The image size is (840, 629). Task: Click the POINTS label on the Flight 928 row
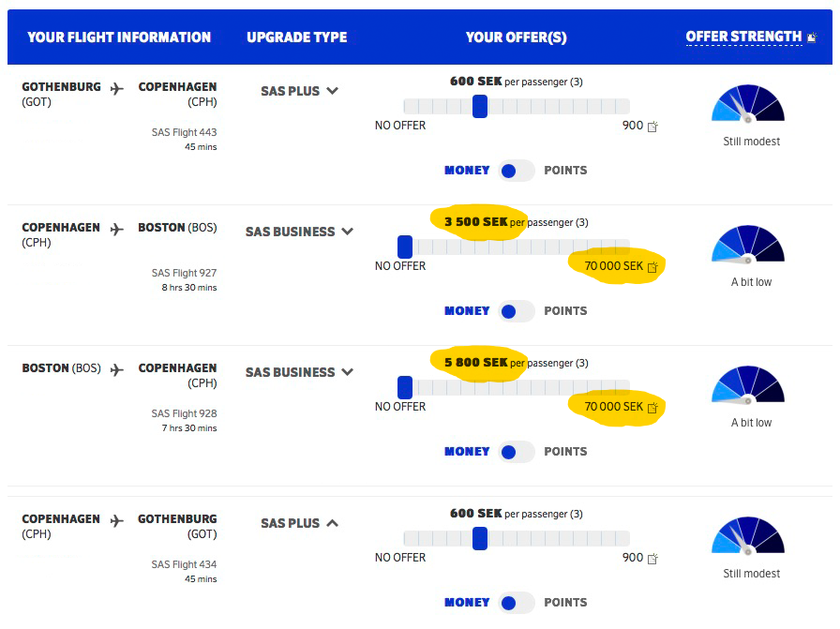566,452
